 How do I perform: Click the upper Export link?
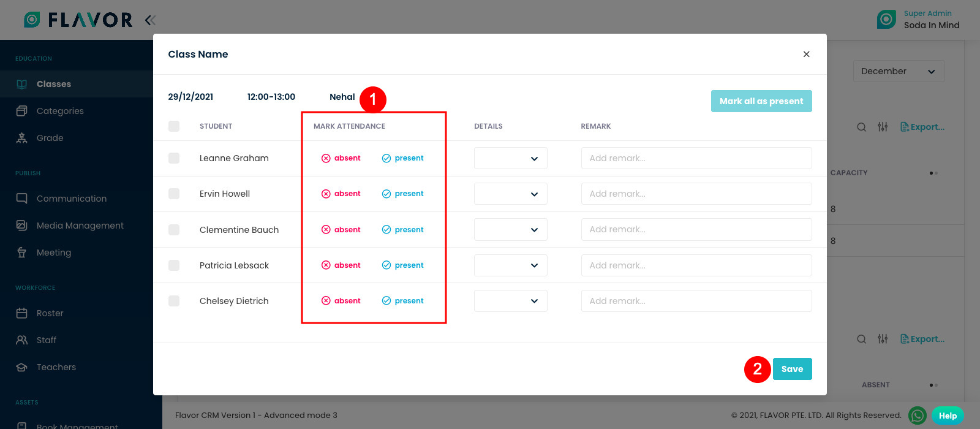click(922, 127)
